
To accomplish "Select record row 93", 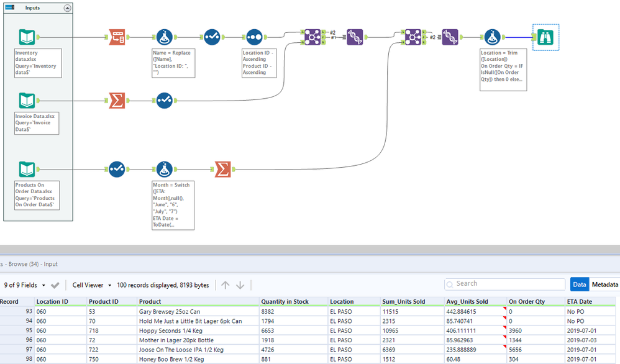I will pos(17,311).
